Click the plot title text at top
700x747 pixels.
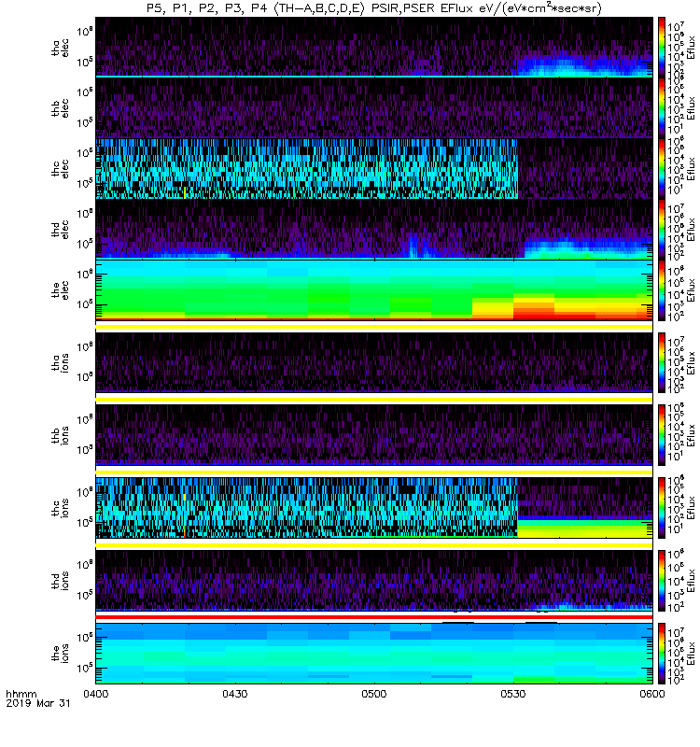tap(374, 8)
